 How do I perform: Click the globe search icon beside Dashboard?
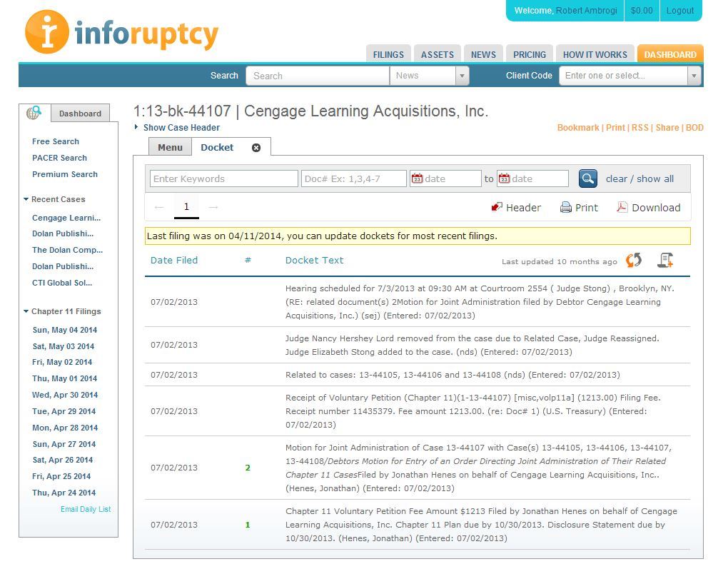pos(34,112)
